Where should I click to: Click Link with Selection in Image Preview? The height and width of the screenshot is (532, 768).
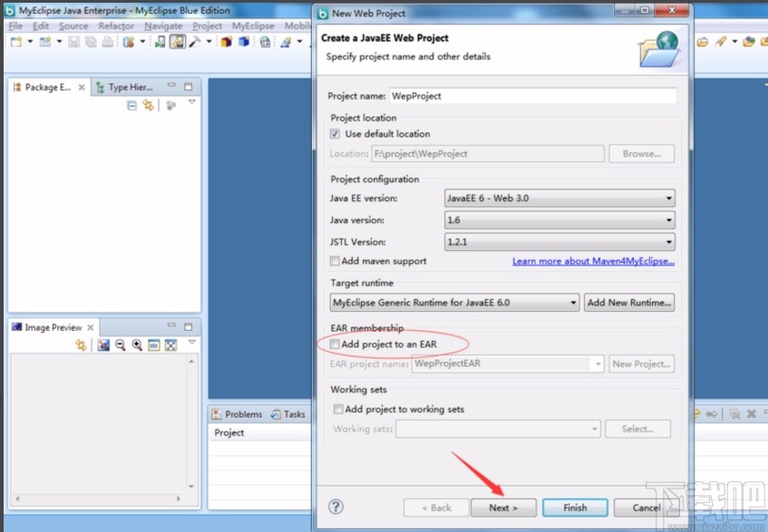[81, 345]
